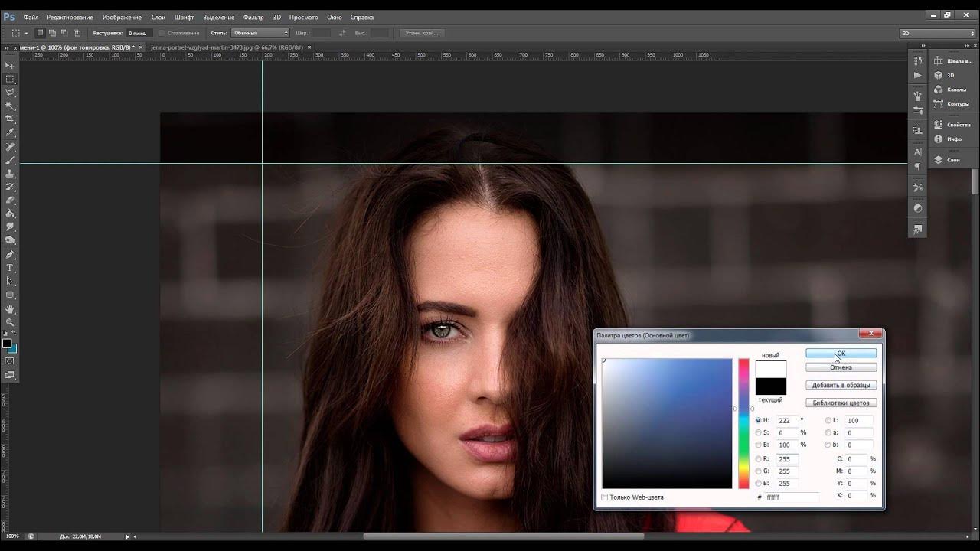Click the текущий black color swatch
Screen dimensions: 980x551
click(x=770, y=386)
